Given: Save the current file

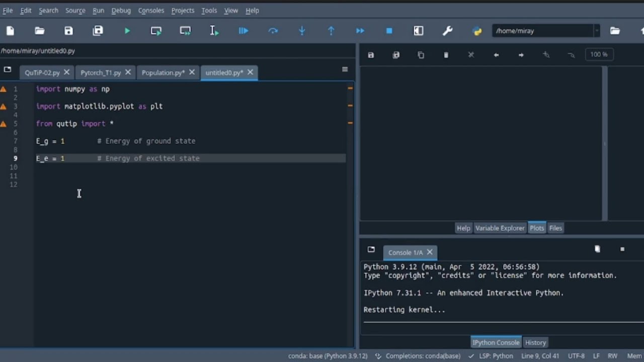Looking at the screenshot, I should 68,31.
